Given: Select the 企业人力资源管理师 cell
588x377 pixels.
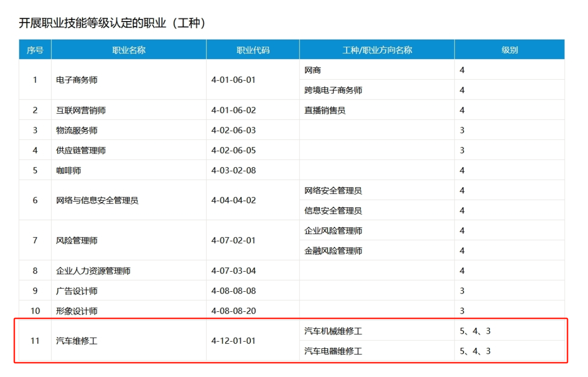Looking at the screenshot, I should [x=93, y=271].
